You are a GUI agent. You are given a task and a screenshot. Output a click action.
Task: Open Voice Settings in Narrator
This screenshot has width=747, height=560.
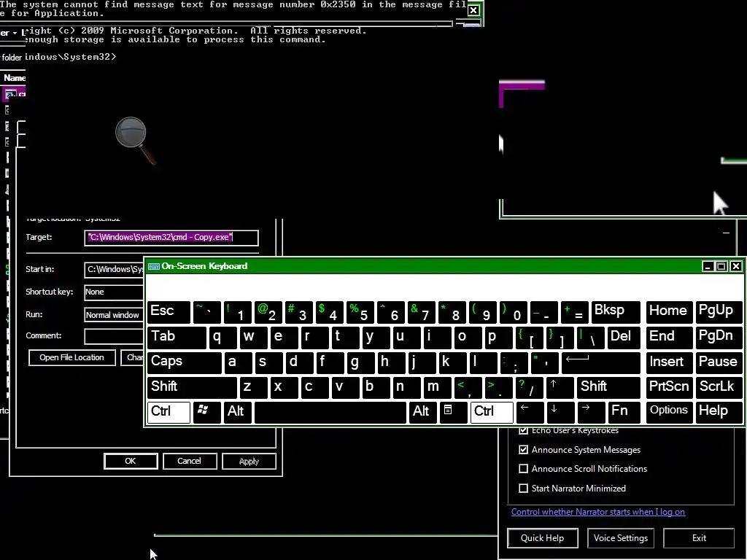coord(621,538)
